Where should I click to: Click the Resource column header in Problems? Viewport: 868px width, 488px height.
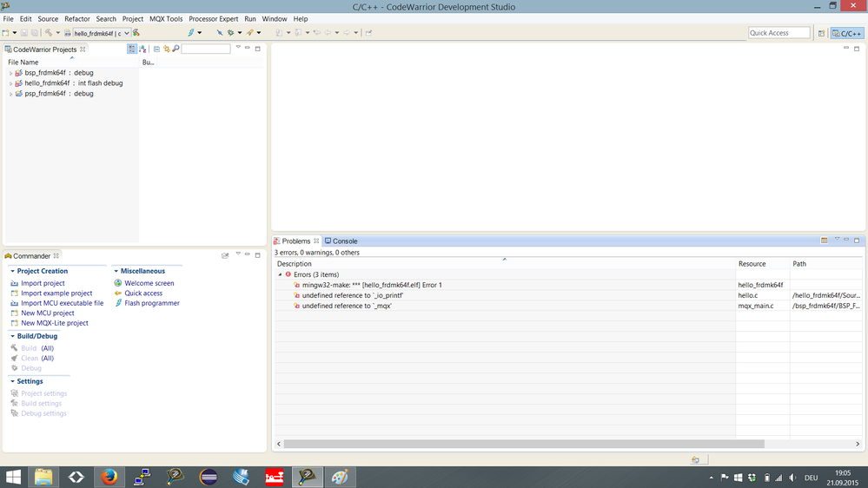(x=762, y=264)
